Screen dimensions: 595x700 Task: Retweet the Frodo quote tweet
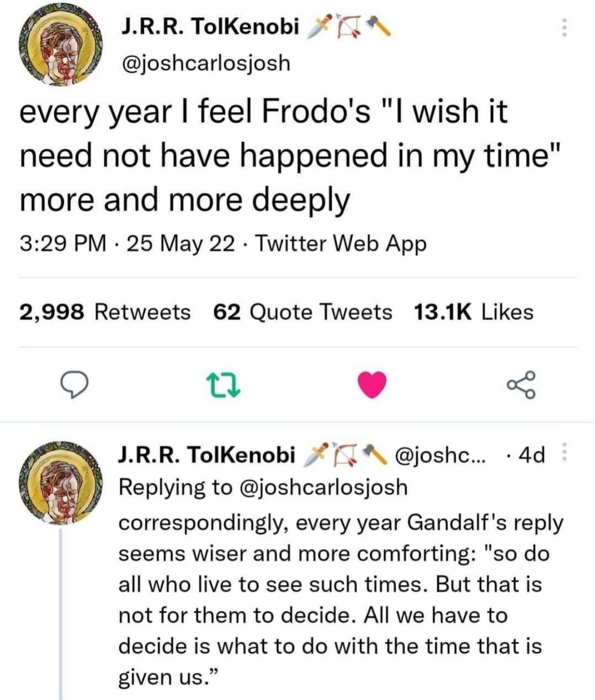(224, 385)
